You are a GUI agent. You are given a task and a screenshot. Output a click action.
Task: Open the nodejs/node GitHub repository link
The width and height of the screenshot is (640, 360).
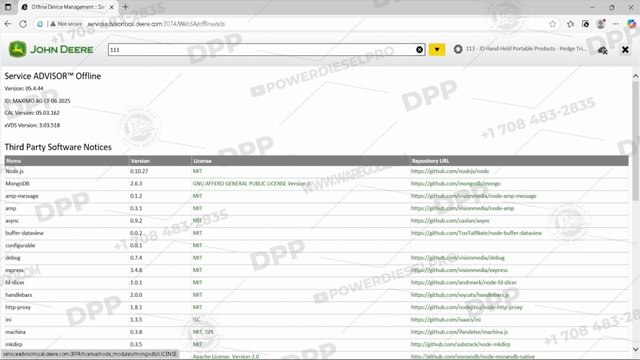point(449,171)
